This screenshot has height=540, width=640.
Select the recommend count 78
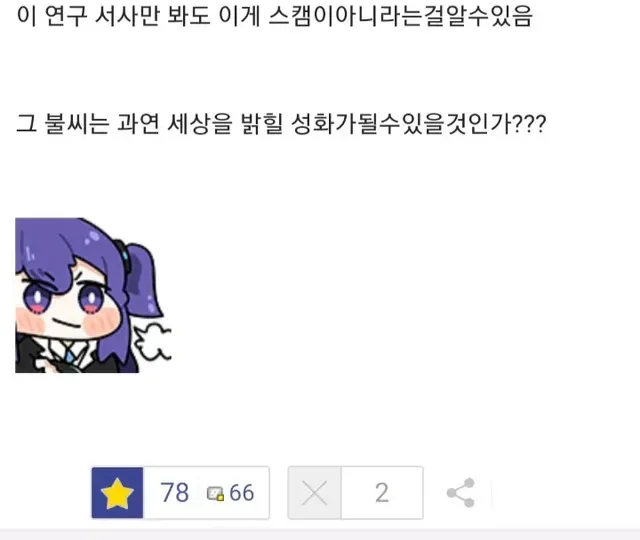(174, 493)
